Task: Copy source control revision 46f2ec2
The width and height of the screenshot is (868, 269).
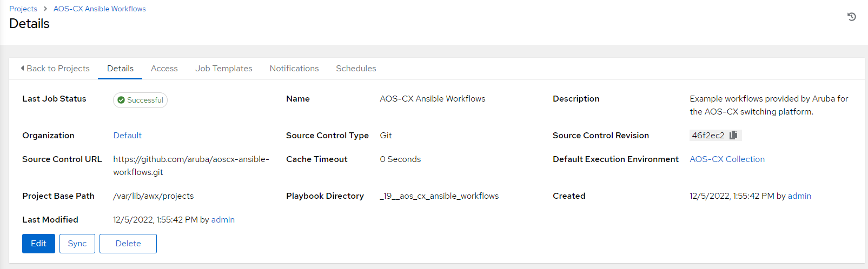Action: tap(733, 135)
